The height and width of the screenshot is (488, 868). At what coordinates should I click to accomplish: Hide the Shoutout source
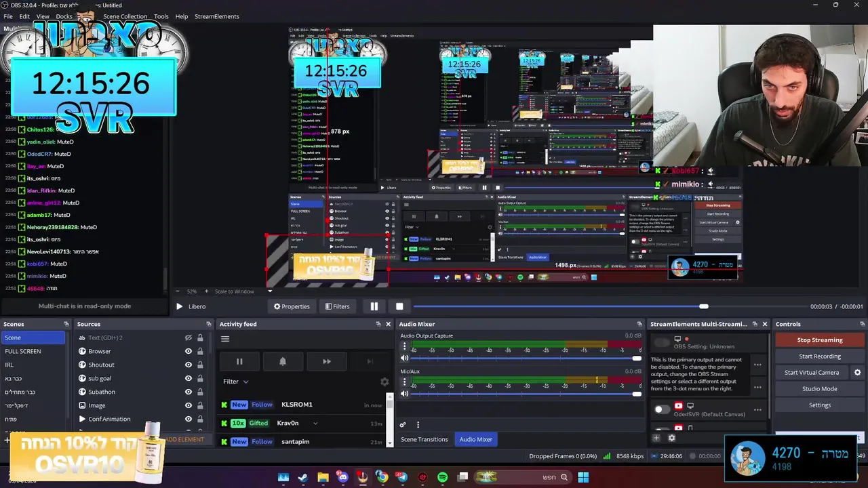pyautogui.click(x=189, y=365)
